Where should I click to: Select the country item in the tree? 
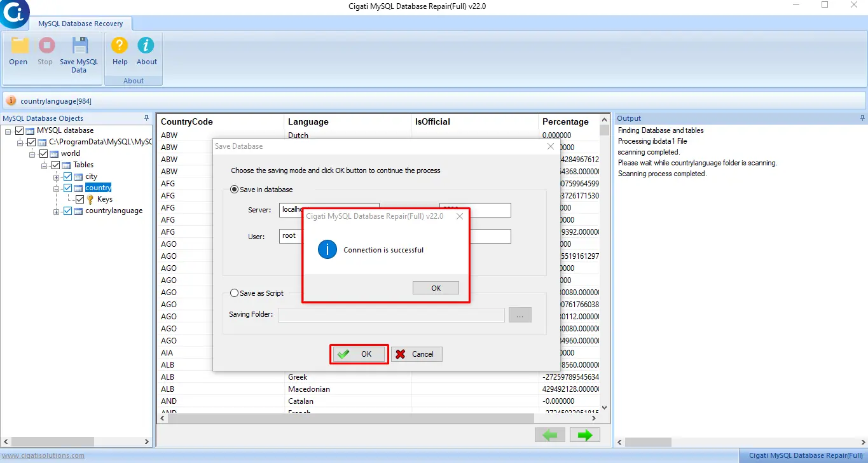98,188
